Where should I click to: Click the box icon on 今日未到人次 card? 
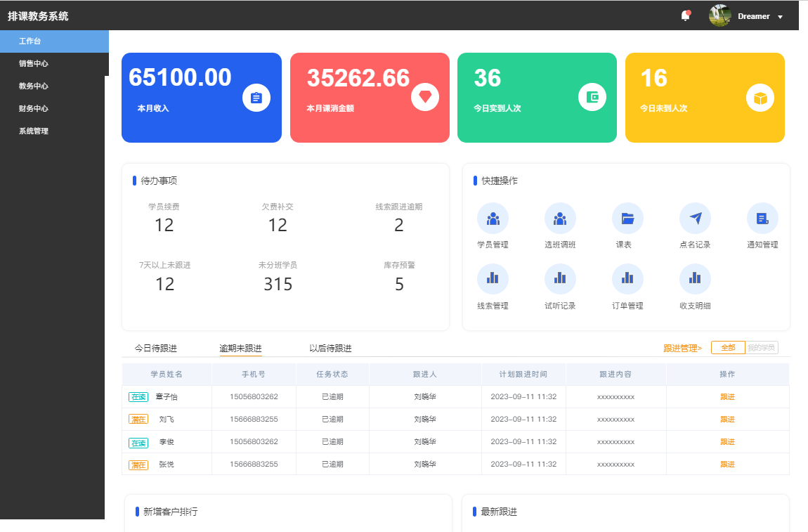(x=760, y=98)
